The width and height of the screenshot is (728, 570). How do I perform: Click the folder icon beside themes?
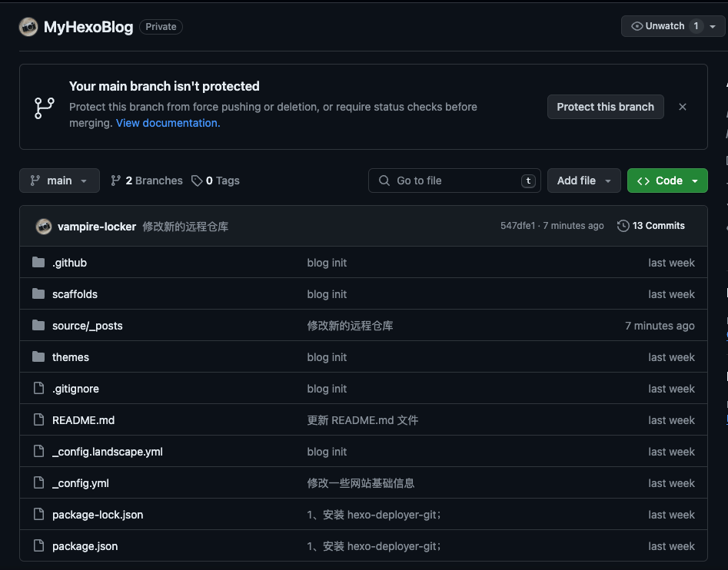coord(38,357)
